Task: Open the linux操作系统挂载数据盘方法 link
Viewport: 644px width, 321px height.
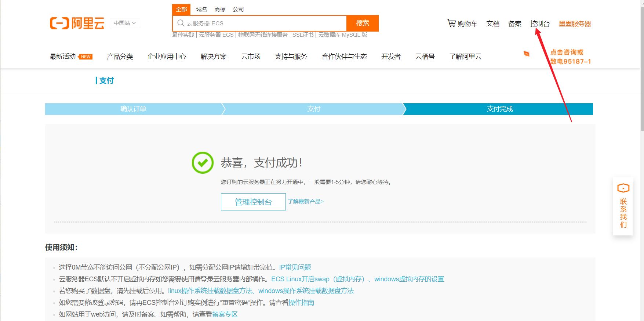Action: pos(210,291)
